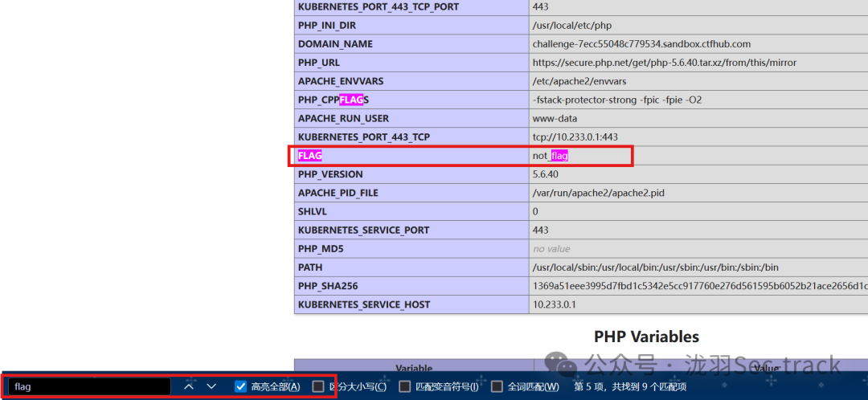Click the not_flag value
The image size is (868, 400).
(x=551, y=156)
